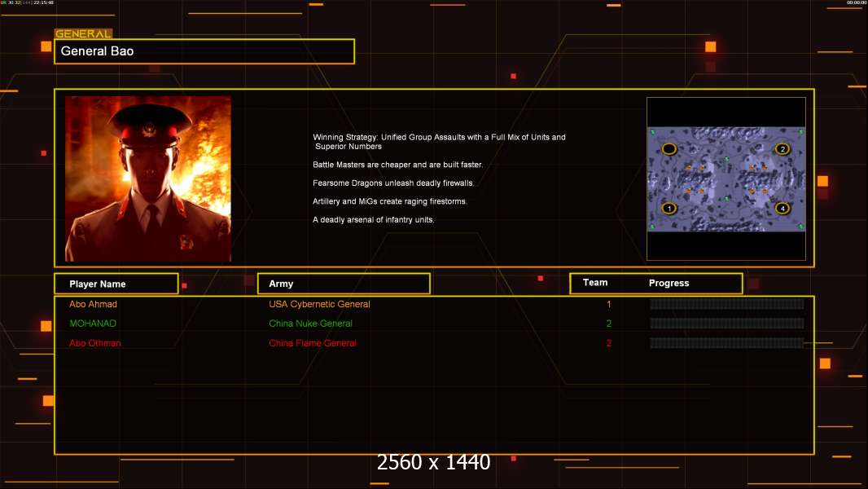Click the Player Name column header
The width and height of the screenshot is (868, 489).
click(116, 284)
